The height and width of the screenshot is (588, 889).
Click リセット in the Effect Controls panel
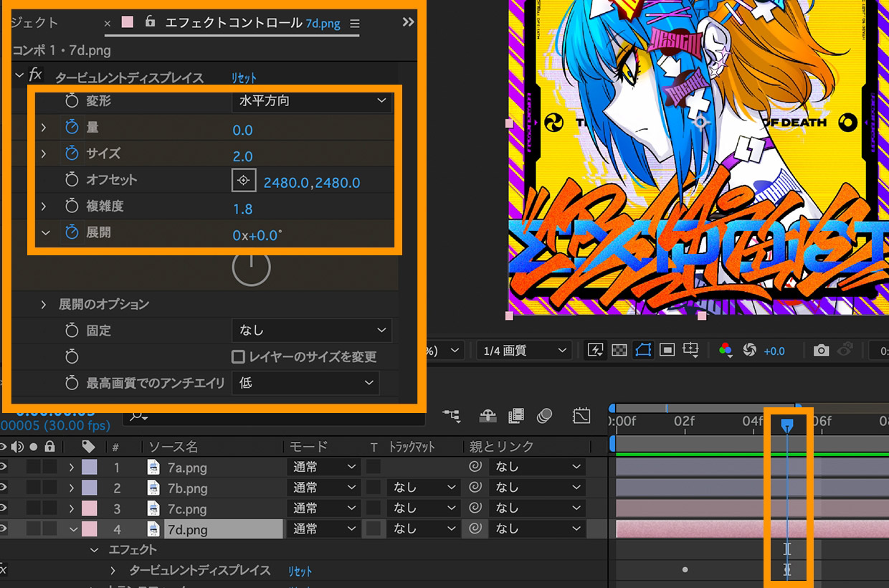244,77
